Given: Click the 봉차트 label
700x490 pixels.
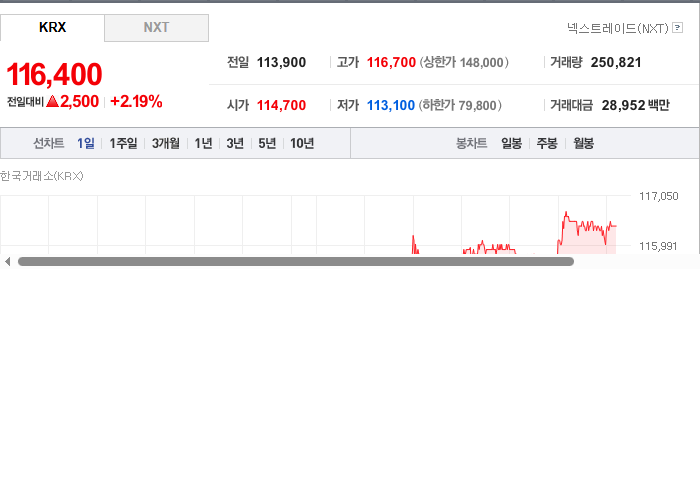Looking at the screenshot, I should (471, 143).
